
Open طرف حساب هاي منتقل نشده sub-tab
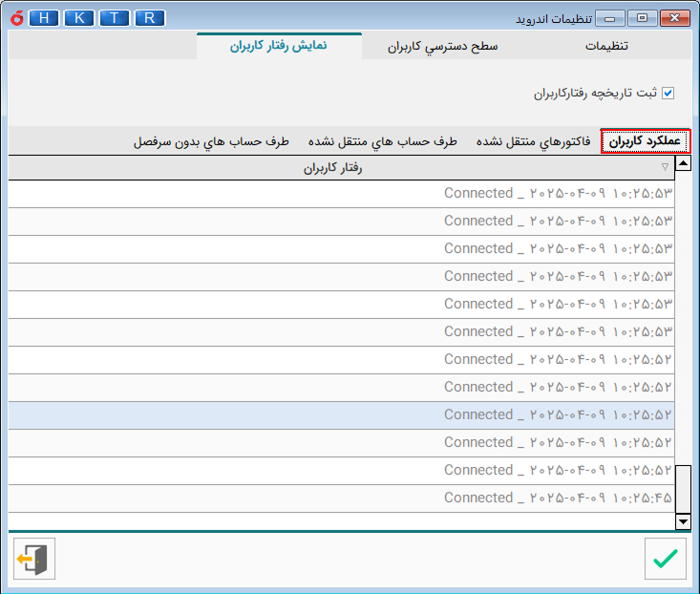[x=382, y=141]
